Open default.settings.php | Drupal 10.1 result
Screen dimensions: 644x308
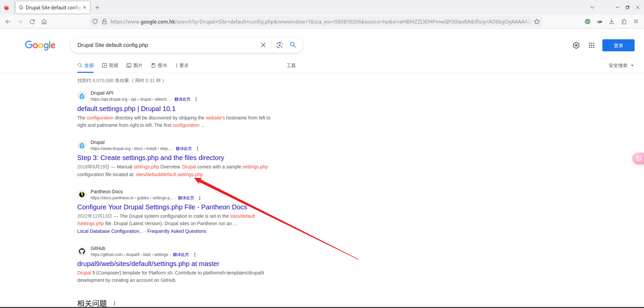[x=126, y=109]
